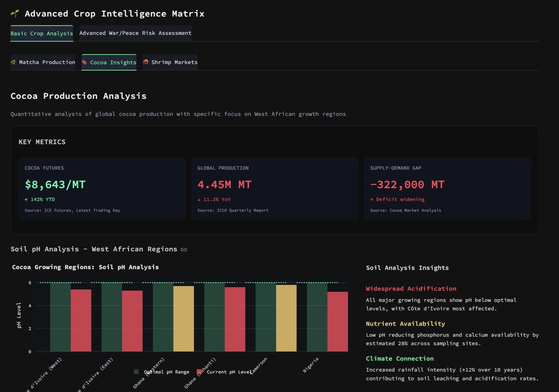Click the Nigeria axis label on the chart

coord(311,366)
